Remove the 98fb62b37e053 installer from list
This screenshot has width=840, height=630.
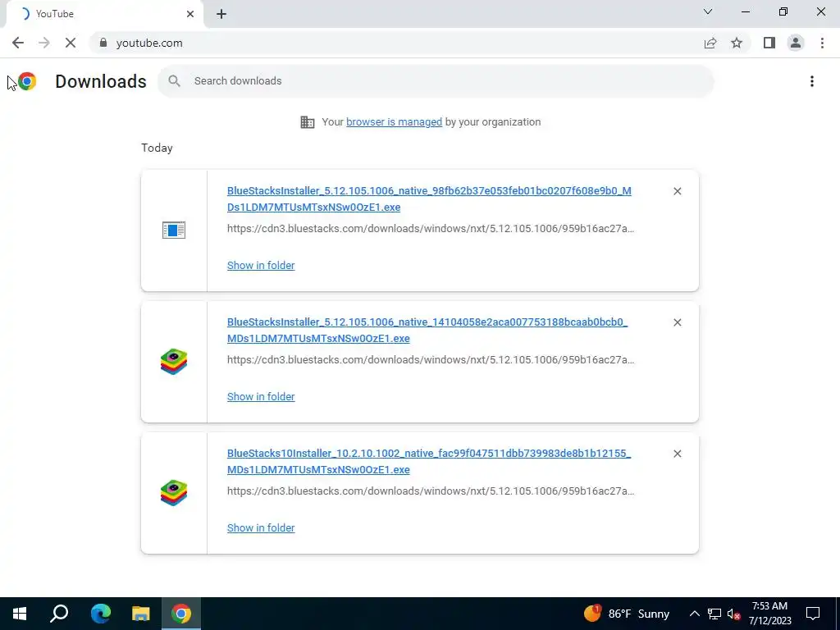coord(677,191)
